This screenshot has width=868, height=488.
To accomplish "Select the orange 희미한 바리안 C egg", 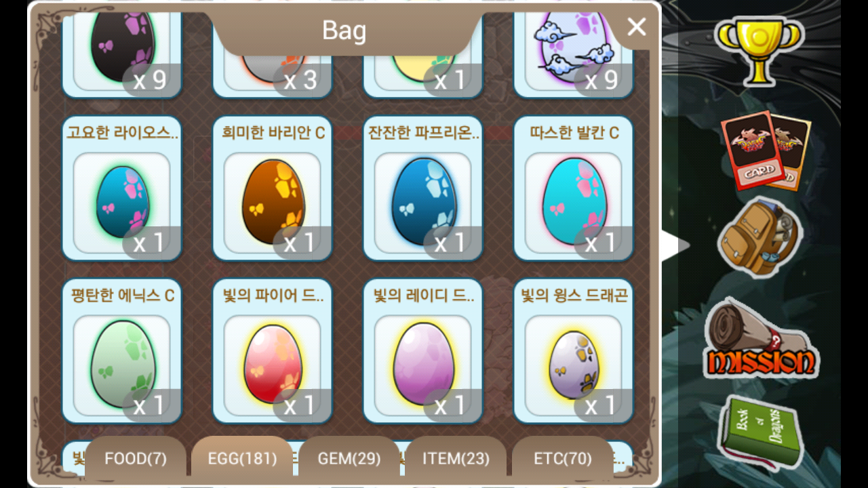I will (x=273, y=188).
